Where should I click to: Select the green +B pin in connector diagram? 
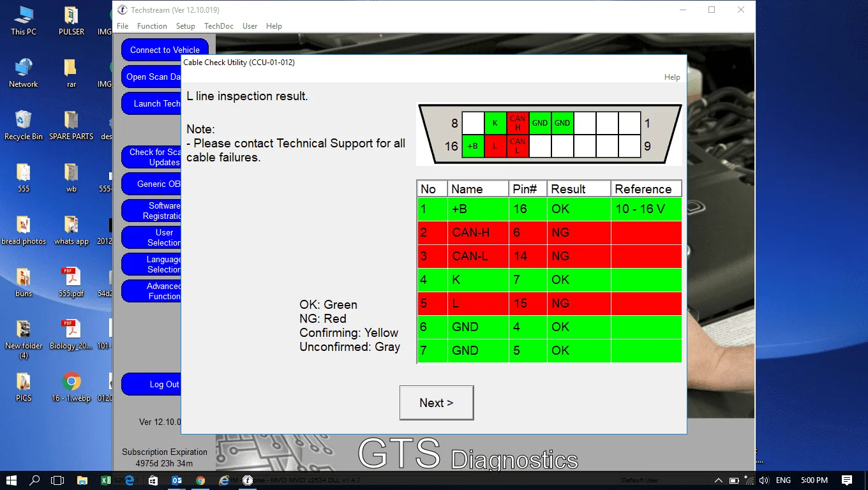click(473, 146)
